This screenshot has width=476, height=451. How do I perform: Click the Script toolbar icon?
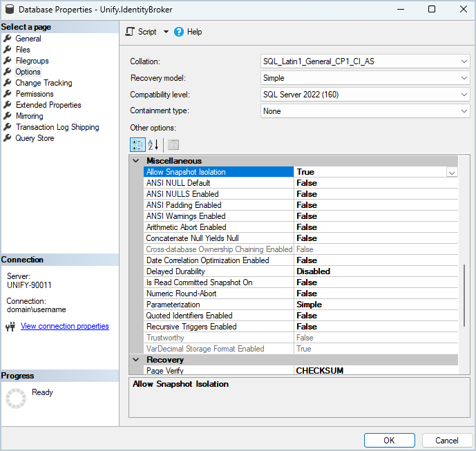[130, 32]
